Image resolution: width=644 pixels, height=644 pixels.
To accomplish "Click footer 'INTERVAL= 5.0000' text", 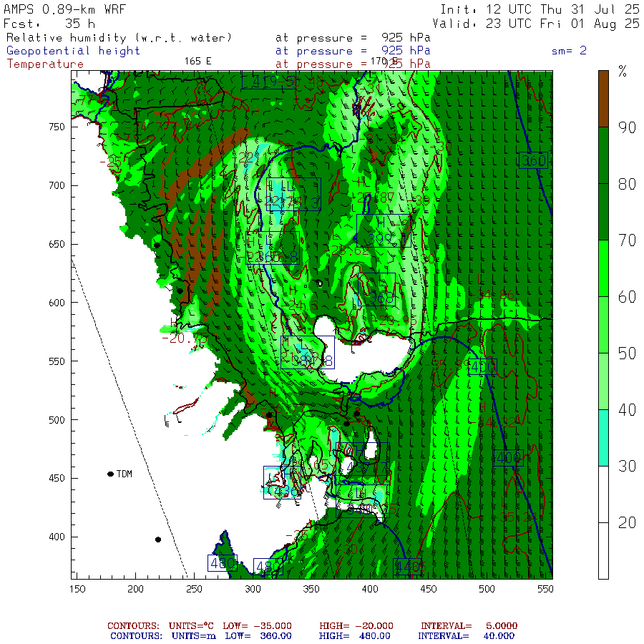I will [x=469, y=626].
